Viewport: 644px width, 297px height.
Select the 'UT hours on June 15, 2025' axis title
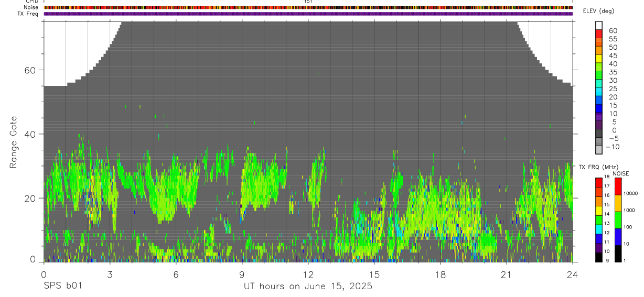click(308, 286)
